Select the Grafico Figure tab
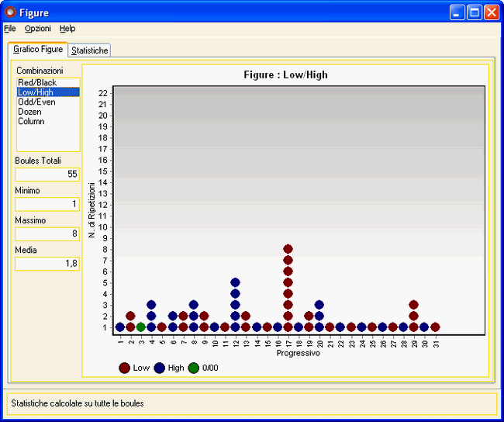 click(x=38, y=49)
